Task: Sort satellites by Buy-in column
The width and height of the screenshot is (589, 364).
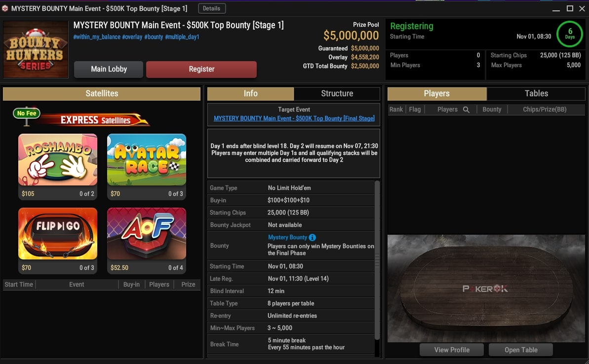Action: 131,285
